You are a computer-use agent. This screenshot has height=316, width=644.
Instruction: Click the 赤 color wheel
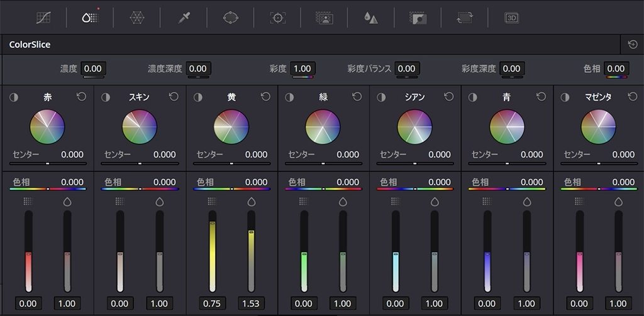[47, 127]
